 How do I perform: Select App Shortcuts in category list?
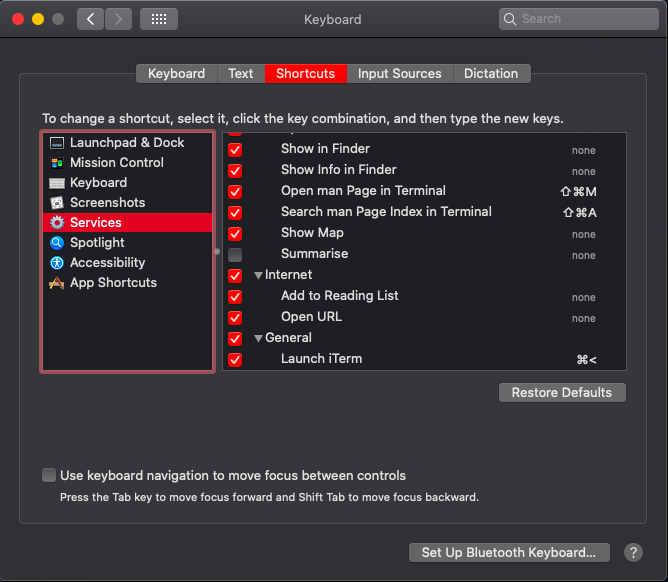point(127,283)
